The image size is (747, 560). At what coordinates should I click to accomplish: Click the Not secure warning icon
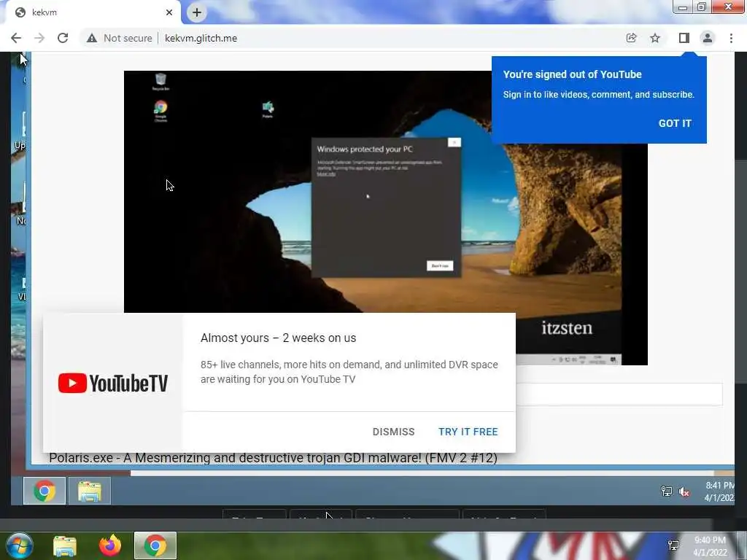tap(91, 38)
